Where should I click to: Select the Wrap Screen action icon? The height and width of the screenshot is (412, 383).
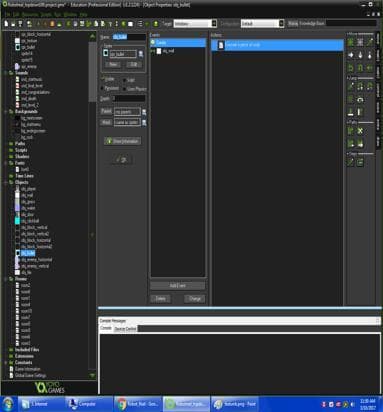pos(360,99)
